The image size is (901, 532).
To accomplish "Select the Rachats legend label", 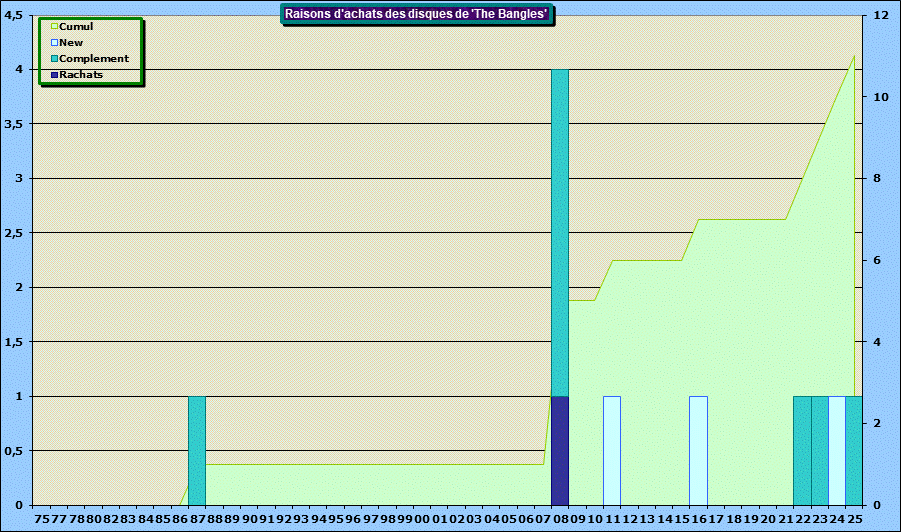I will [81, 75].
